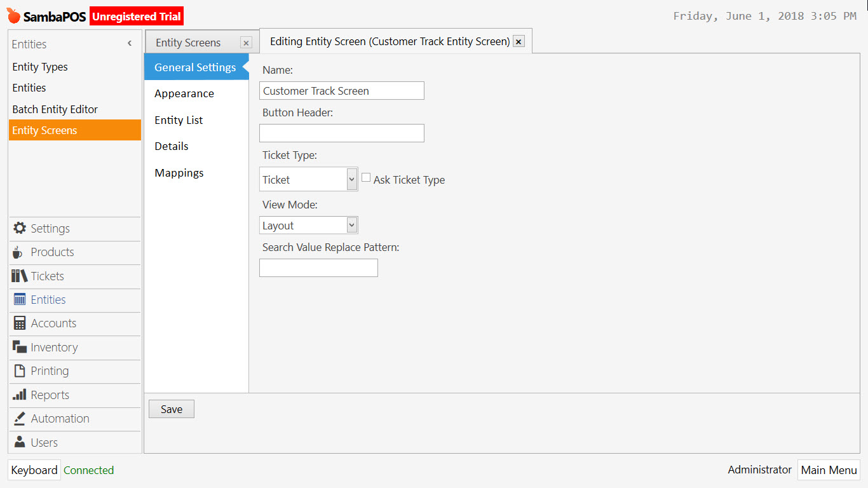The image size is (868, 488).
Task: Open Reports using the bar chart icon
Action: coord(18,395)
